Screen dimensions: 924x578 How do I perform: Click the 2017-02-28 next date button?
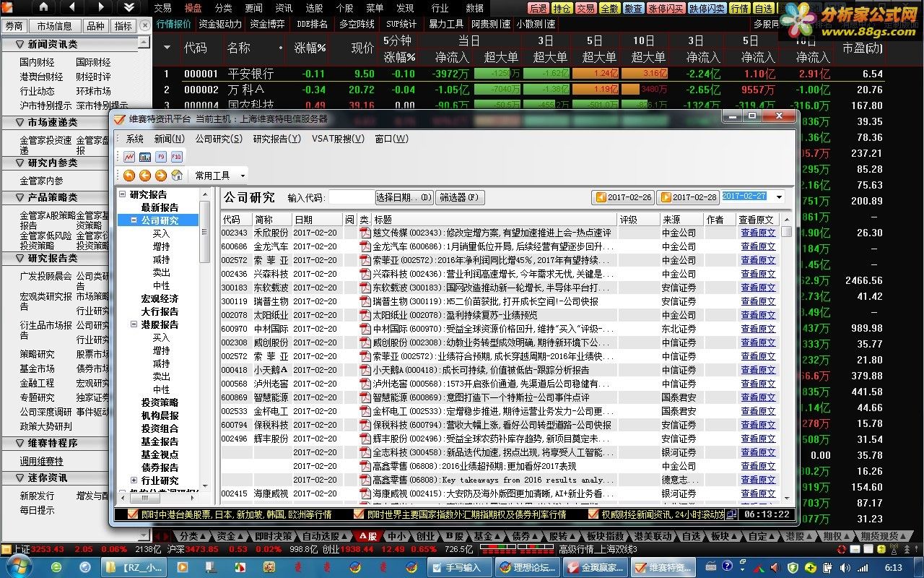(688, 197)
